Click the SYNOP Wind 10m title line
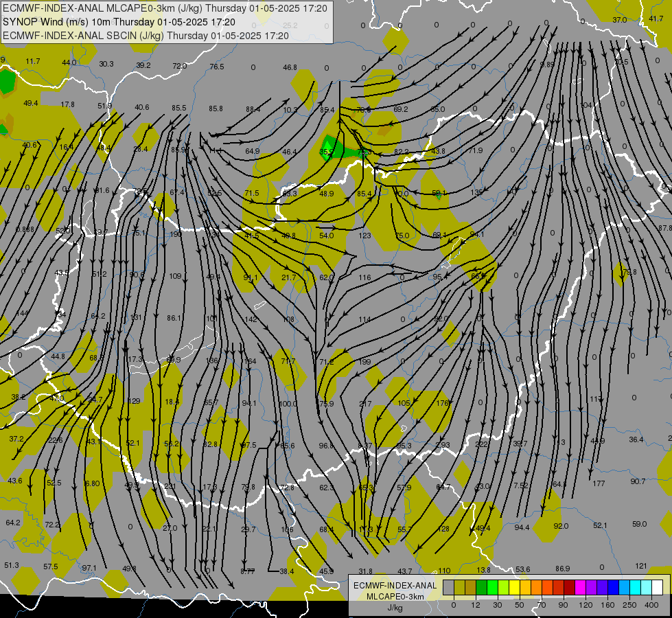The width and height of the screenshot is (672, 618). 119,22
